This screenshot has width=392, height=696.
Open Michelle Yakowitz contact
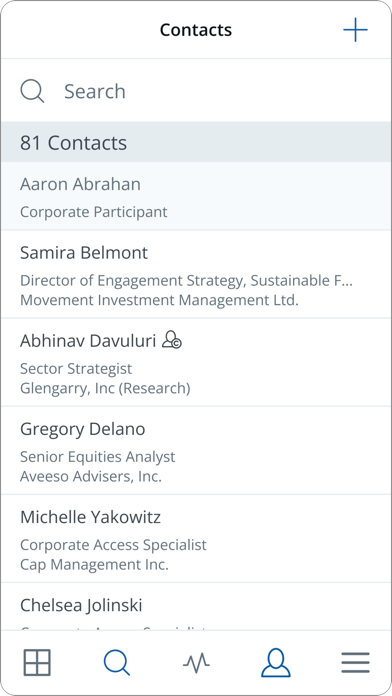coord(196,538)
